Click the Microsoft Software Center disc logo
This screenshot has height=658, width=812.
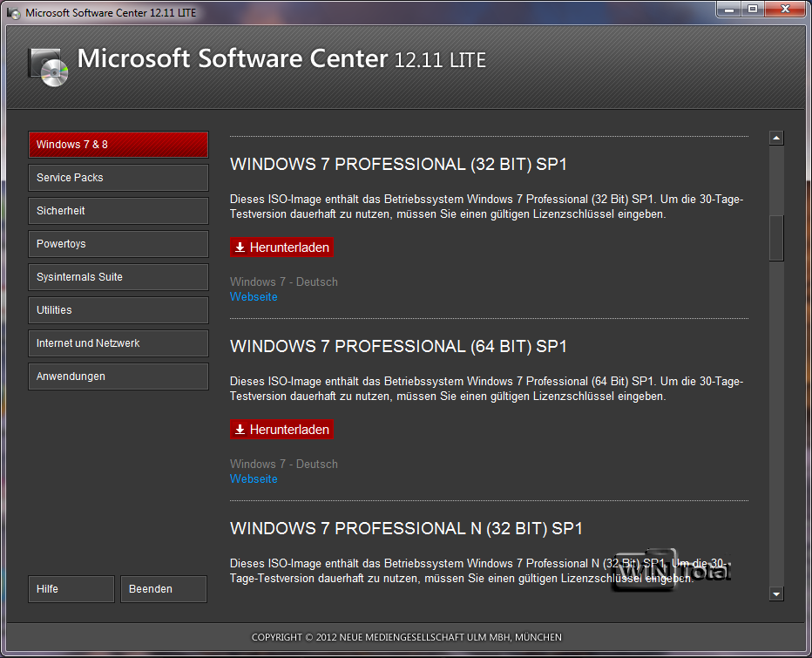point(49,67)
